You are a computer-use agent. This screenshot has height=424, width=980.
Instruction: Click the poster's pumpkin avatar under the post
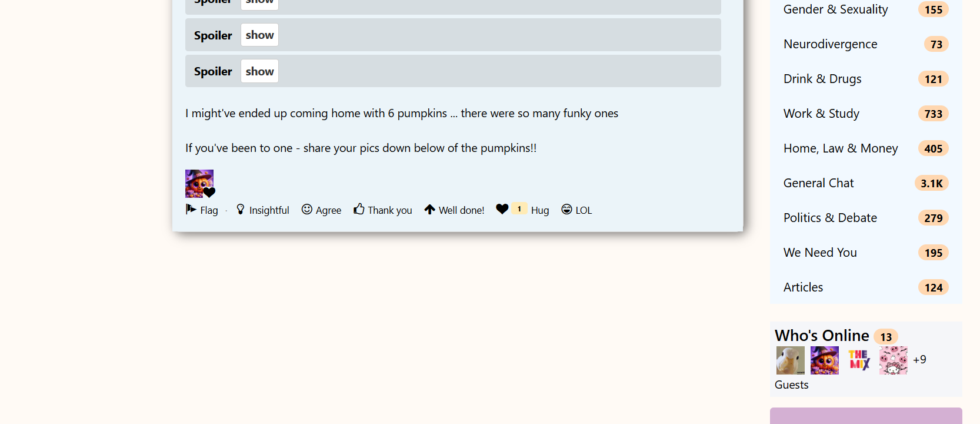199,184
